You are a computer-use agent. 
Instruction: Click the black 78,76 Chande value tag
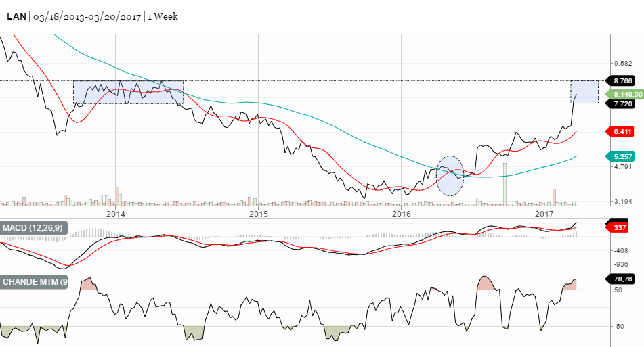(620, 278)
